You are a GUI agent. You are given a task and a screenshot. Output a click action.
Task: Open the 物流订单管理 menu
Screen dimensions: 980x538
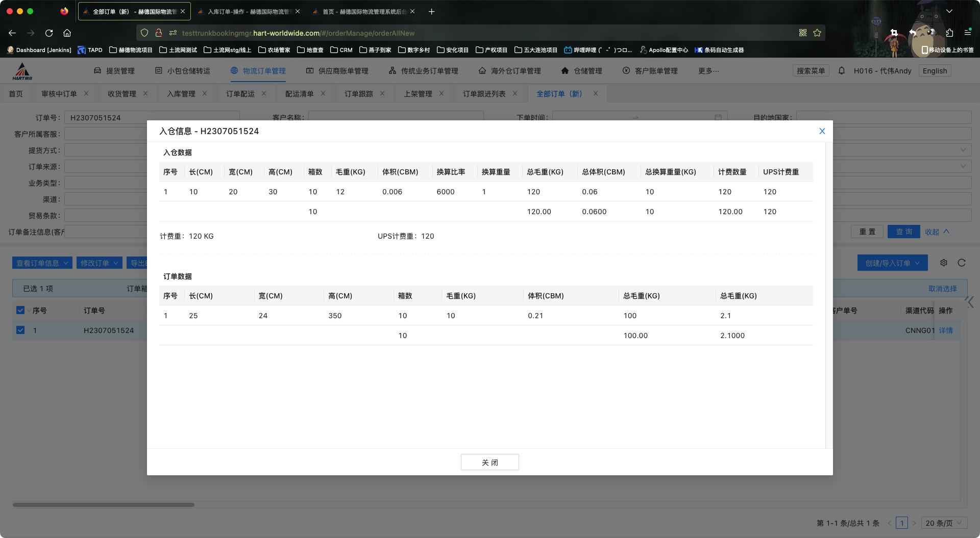point(258,71)
